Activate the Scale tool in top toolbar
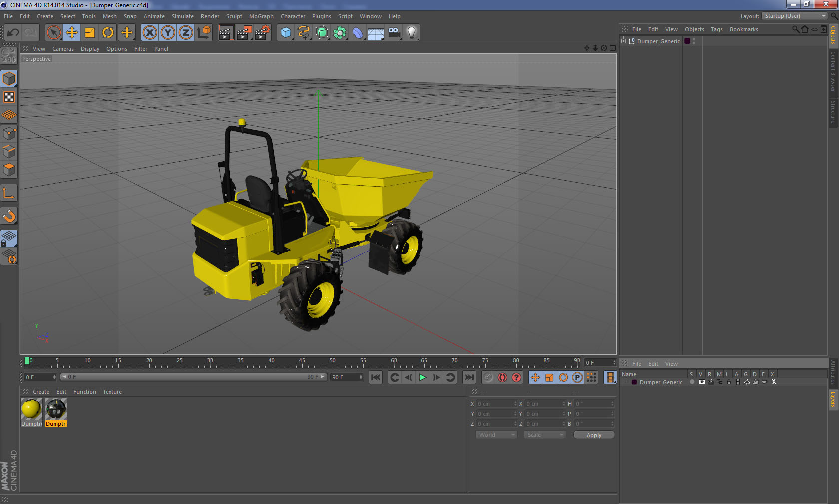Screen dimensions: 839x504 [x=90, y=33]
